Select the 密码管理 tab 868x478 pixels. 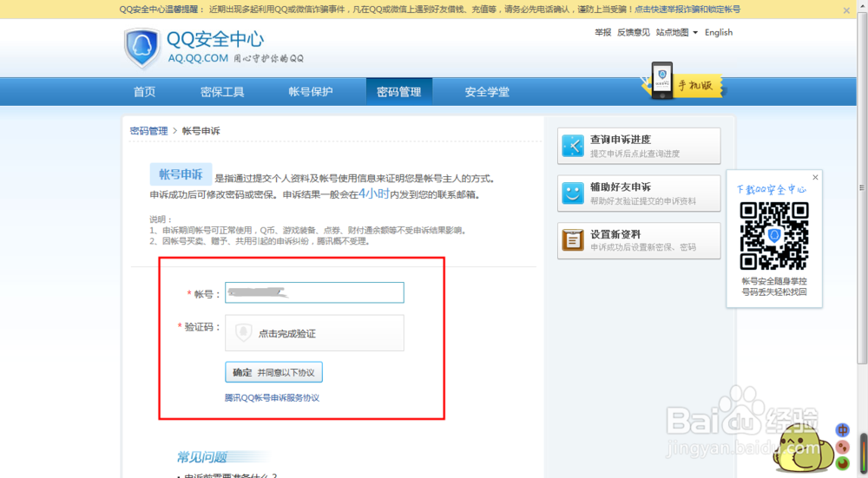(399, 92)
